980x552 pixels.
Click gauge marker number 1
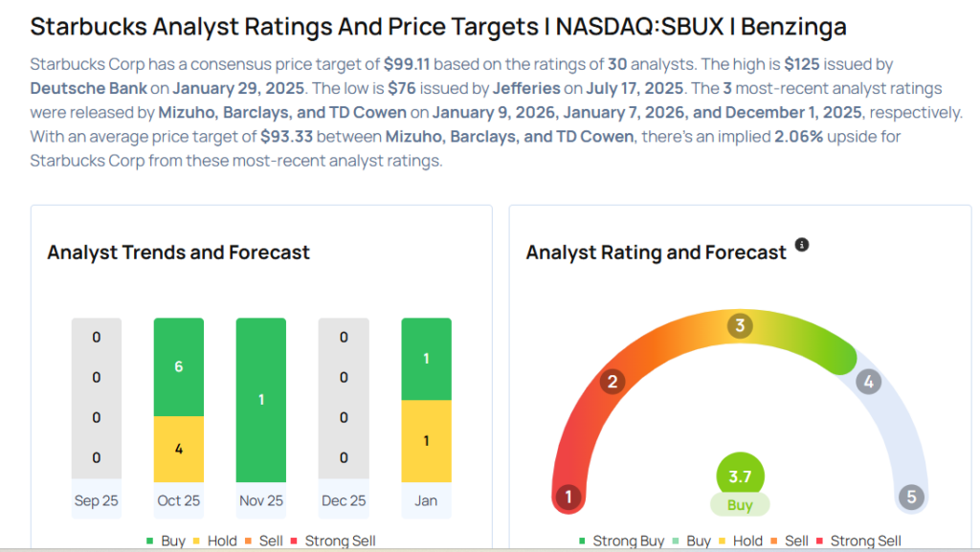tap(569, 497)
